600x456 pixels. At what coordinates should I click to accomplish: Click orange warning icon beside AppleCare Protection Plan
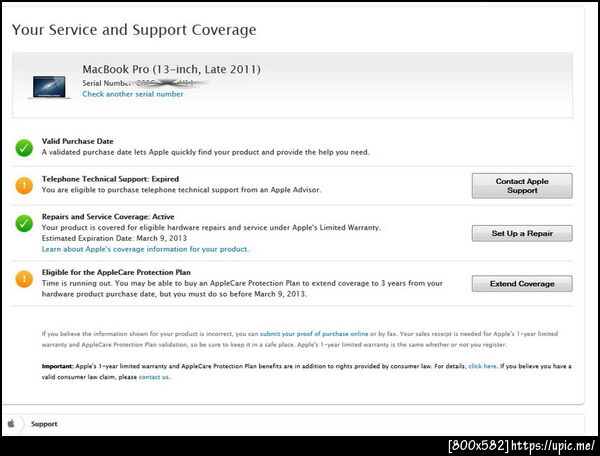(24, 279)
